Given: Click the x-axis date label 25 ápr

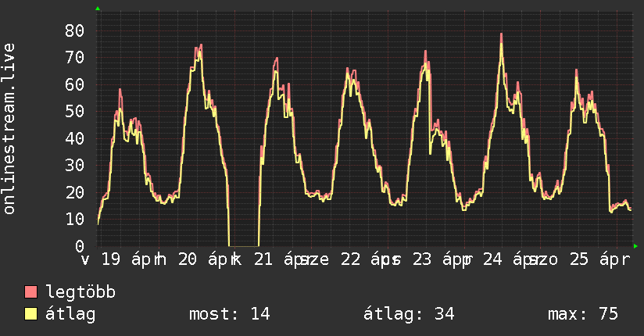Looking at the screenshot, I should pos(599,259).
